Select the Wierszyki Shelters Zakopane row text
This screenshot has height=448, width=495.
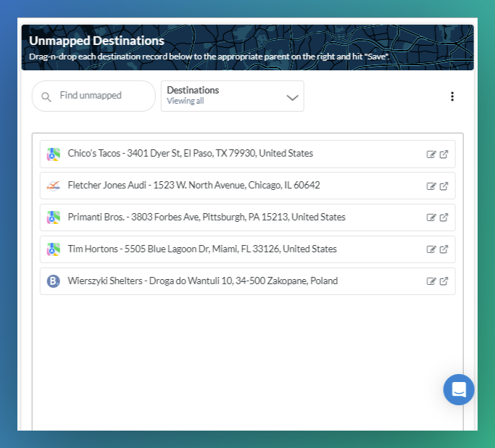pyautogui.click(x=203, y=281)
